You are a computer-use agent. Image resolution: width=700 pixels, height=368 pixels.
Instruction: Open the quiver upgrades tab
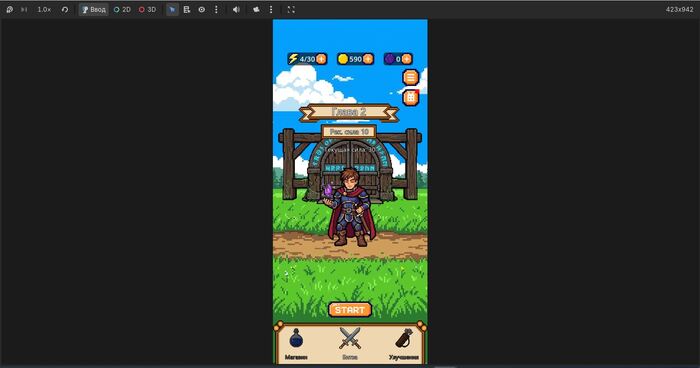tap(404, 343)
